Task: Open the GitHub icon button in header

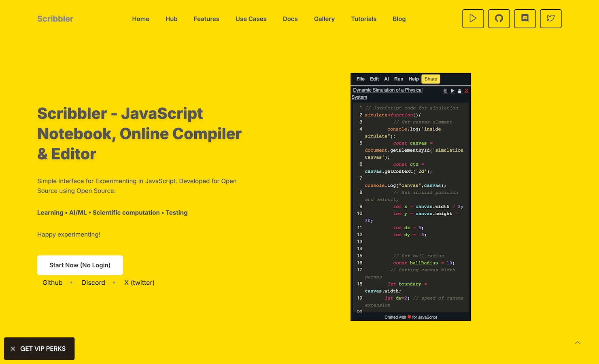Action: click(x=499, y=19)
